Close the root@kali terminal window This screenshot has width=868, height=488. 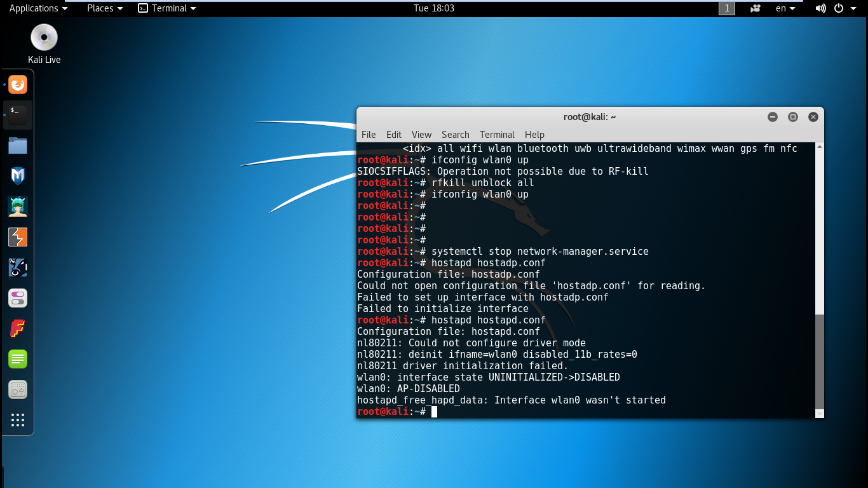coord(813,117)
